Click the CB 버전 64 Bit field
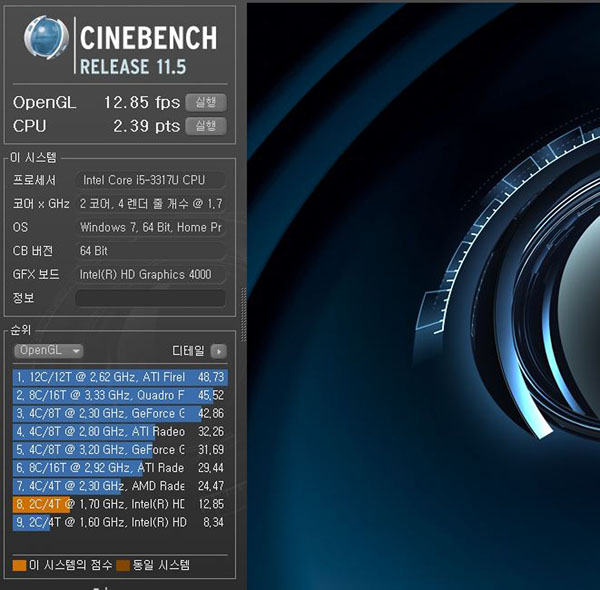Viewport: 600px width, 590px height. coord(150,251)
